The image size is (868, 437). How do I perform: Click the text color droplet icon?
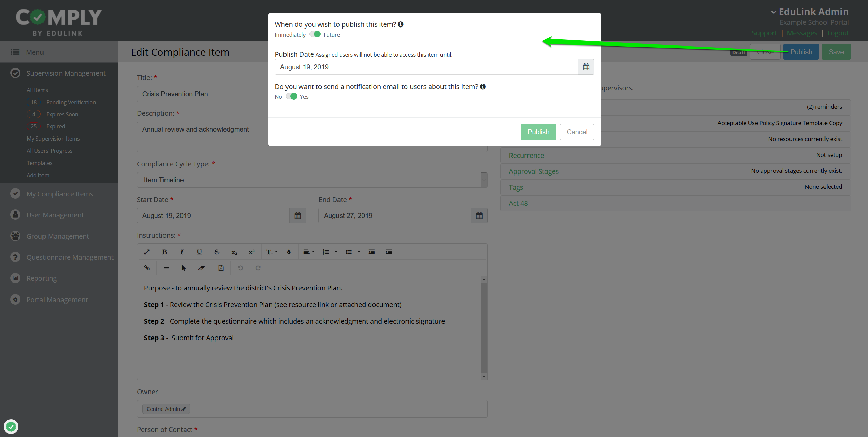coord(289,252)
